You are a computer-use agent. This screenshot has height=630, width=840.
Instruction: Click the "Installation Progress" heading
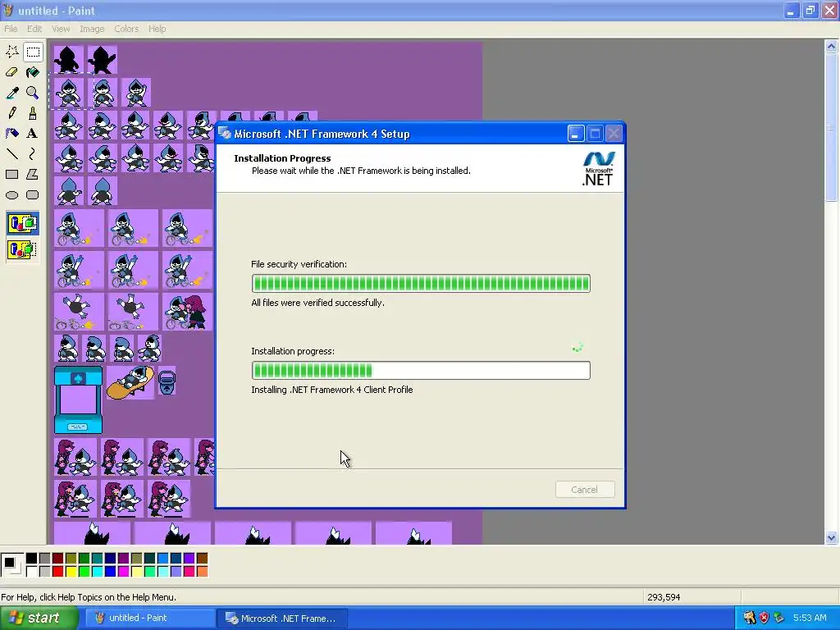(x=282, y=158)
